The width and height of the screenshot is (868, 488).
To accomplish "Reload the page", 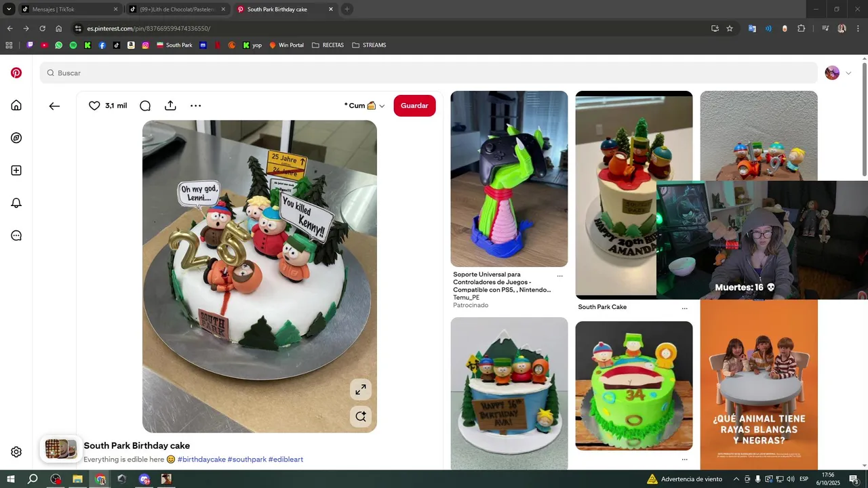I will coord(42,28).
